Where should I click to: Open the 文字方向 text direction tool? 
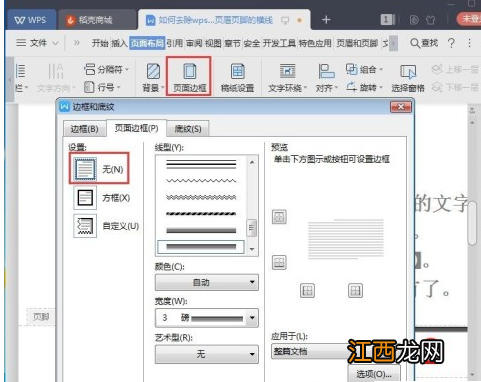click(x=56, y=77)
